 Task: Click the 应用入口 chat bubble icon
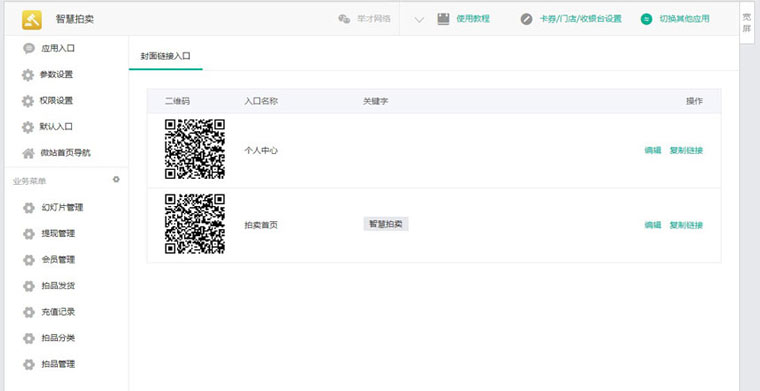coord(29,48)
